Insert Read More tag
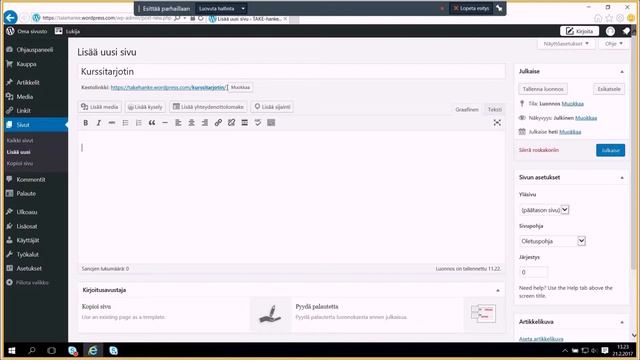The height and width of the screenshot is (360, 640). click(x=244, y=122)
